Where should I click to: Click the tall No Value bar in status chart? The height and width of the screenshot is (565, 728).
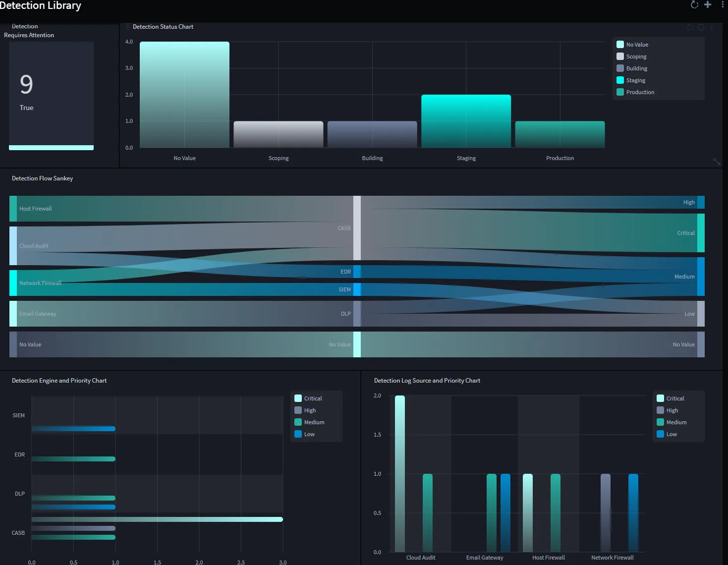click(x=184, y=95)
